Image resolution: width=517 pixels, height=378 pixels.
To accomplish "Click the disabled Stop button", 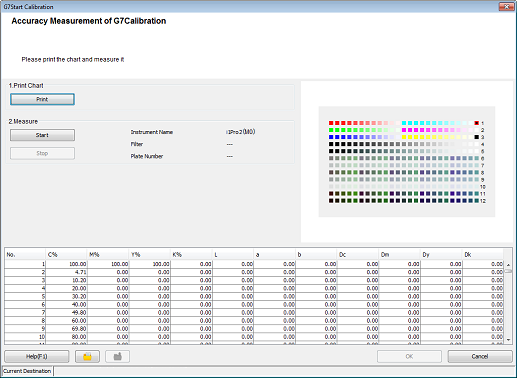I will click(42, 153).
